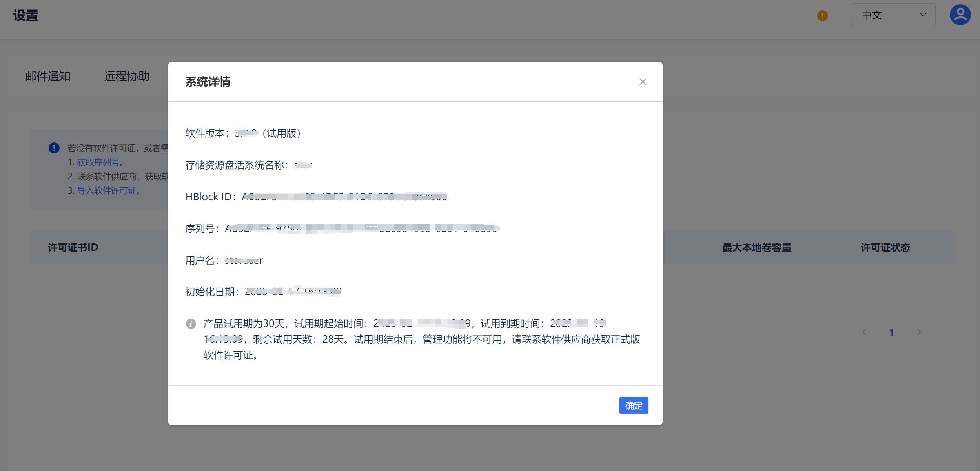Image resolution: width=980 pixels, height=471 pixels.
Task: Click the gray trial info icon in the dialog
Action: pos(191,324)
